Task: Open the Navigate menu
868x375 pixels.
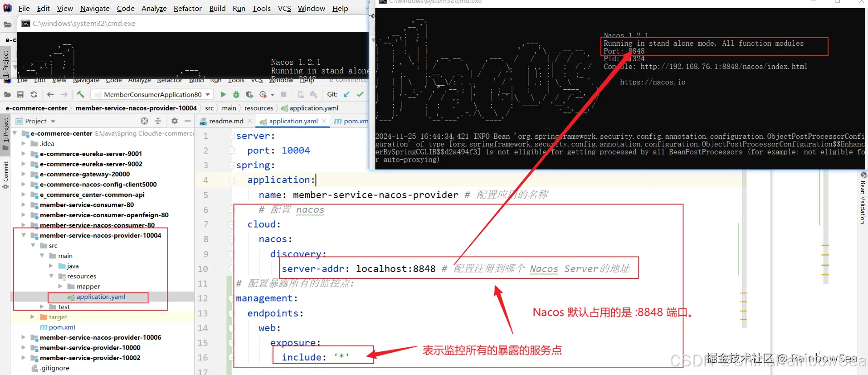Action: [x=95, y=8]
